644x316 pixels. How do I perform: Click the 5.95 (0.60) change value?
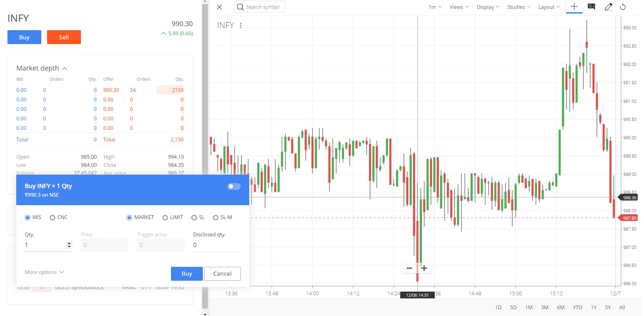click(180, 33)
